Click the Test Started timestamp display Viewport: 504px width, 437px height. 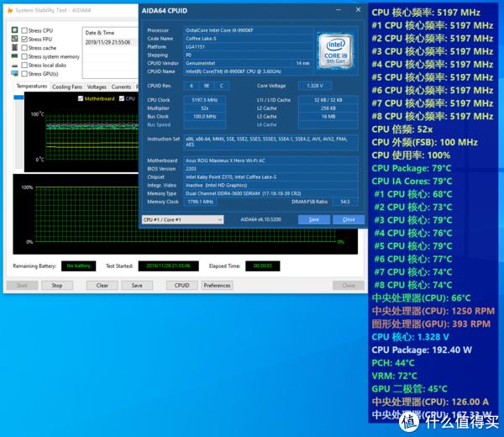(x=169, y=266)
